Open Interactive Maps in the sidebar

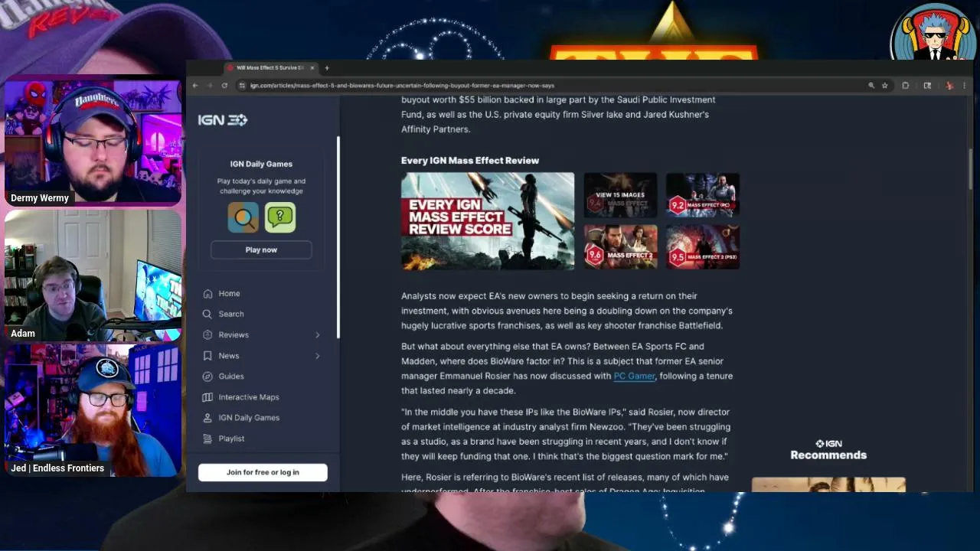pyautogui.click(x=249, y=397)
